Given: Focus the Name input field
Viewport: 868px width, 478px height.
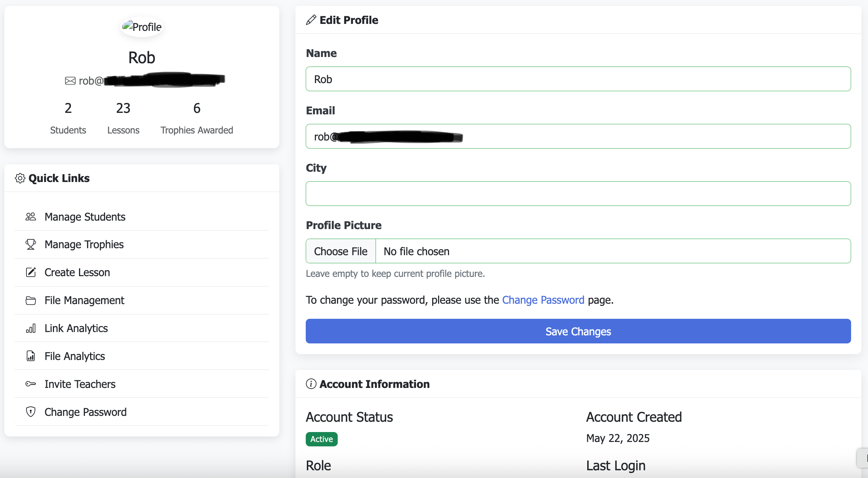Looking at the screenshot, I should [578, 79].
